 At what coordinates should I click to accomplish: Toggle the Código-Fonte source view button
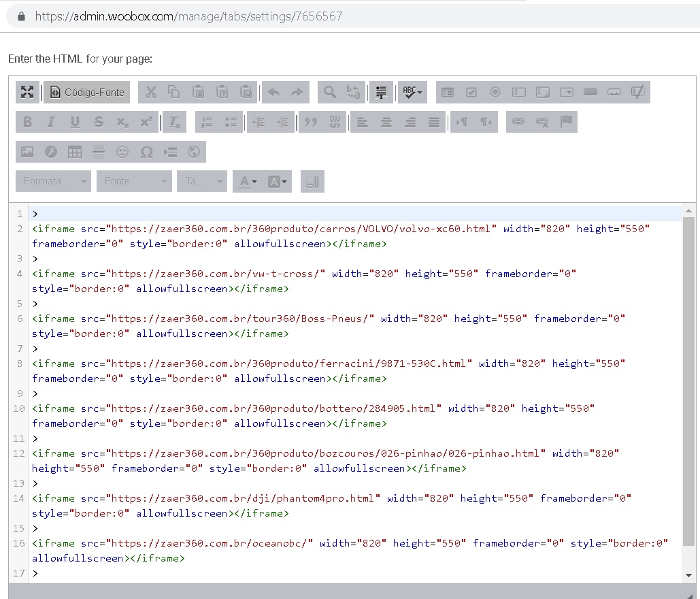(86, 93)
